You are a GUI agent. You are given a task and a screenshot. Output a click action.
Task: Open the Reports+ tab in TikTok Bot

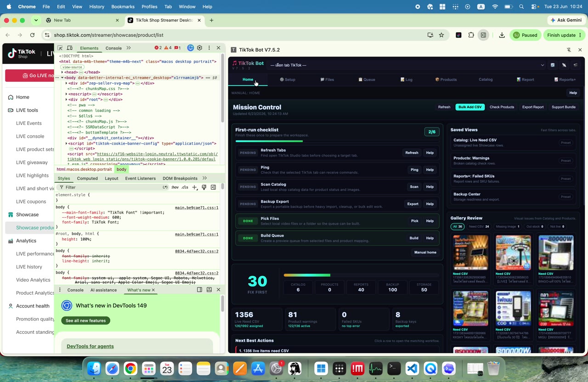[565, 79]
